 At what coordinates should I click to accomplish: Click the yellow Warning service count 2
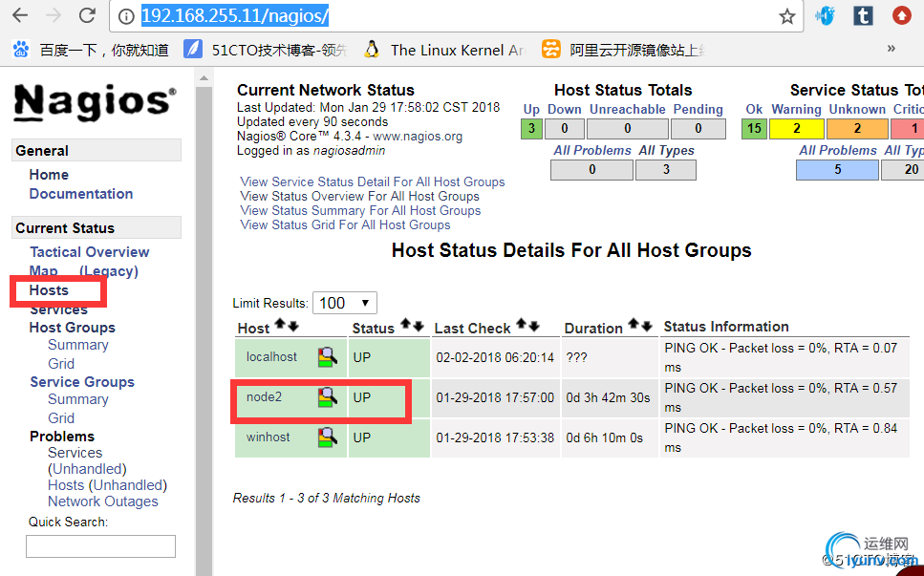point(797,128)
